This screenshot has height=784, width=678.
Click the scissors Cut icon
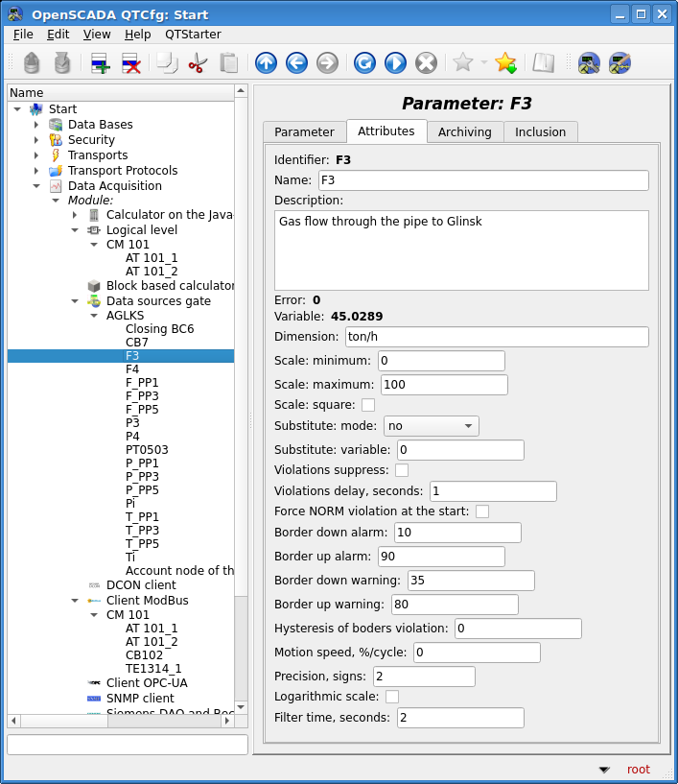[x=198, y=63]
